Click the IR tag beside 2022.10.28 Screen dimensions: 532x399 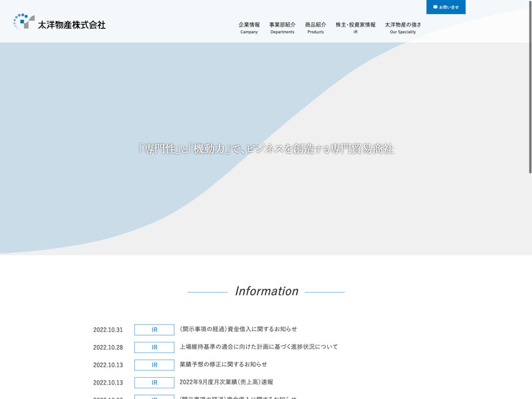[154, 347]
